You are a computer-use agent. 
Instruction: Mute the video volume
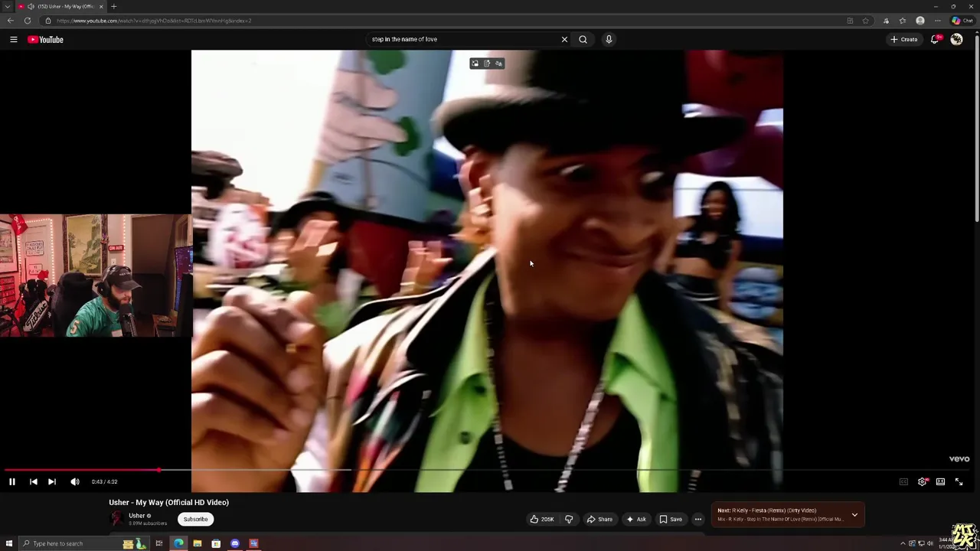pyautogui.click(x=75, y=481)
